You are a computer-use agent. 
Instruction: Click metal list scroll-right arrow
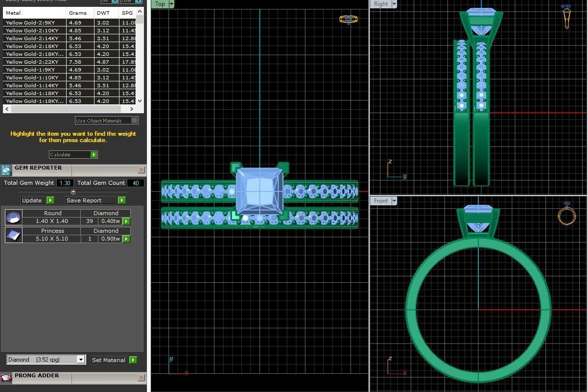pyautogui.click(x=132, y=109)
